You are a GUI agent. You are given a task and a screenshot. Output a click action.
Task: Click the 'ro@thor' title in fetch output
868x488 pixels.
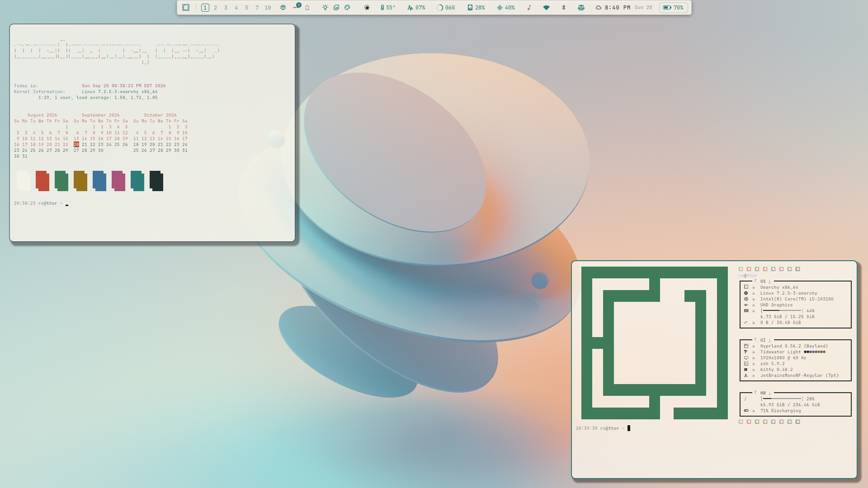tap(748, 276)
